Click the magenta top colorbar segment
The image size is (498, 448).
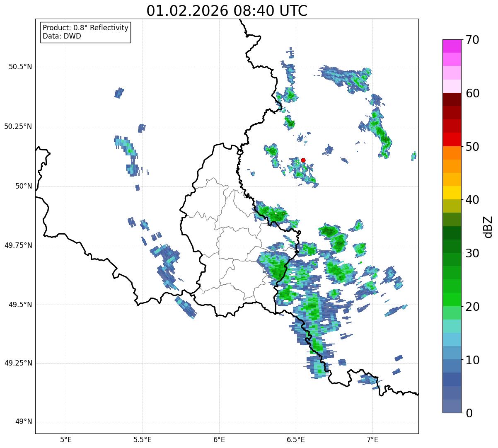[x=452, y=46]
